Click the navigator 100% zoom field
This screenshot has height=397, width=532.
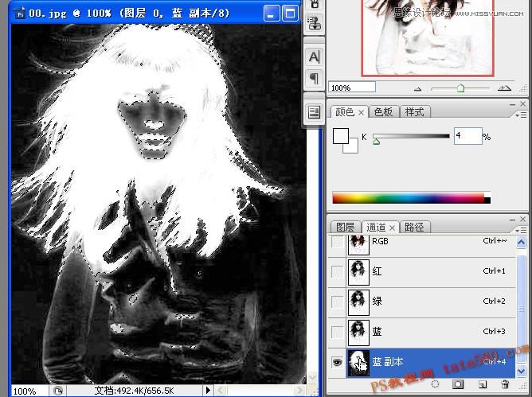click(x=352, y=88)
